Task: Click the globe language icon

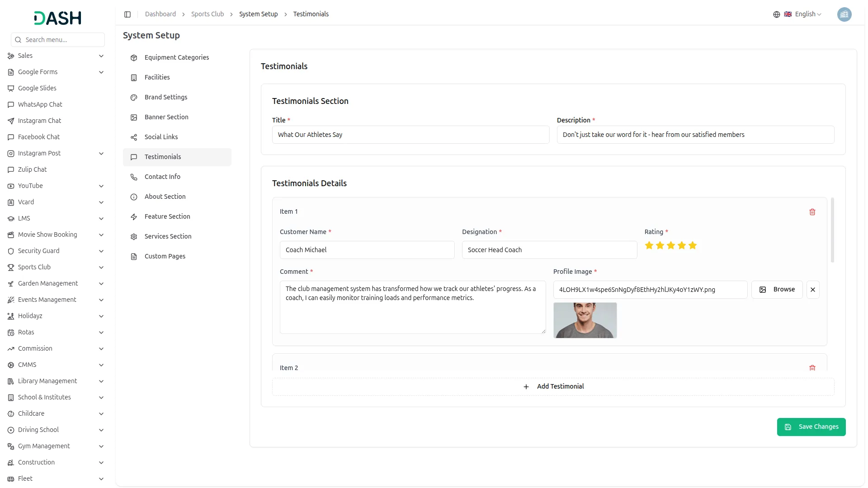Action: [x=776, y=14]
